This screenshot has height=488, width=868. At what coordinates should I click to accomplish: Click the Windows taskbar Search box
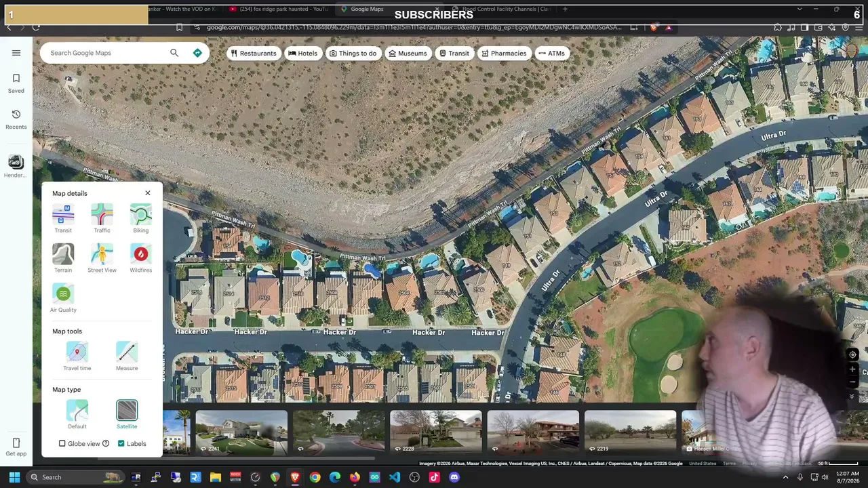point(75,477)
